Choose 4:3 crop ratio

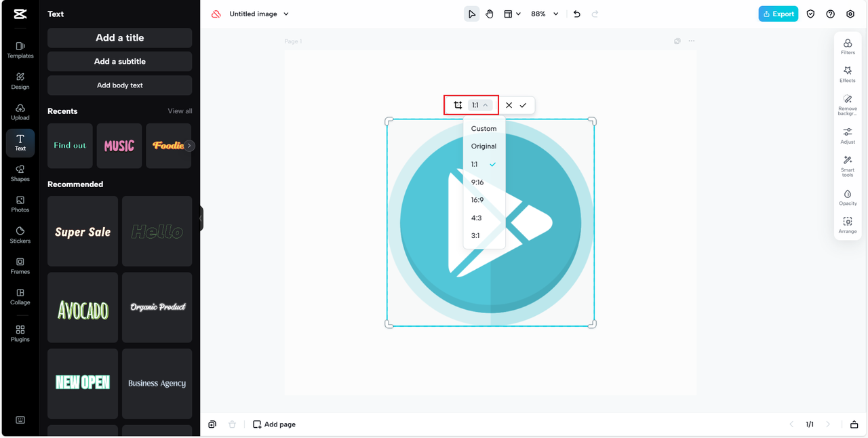484,218
